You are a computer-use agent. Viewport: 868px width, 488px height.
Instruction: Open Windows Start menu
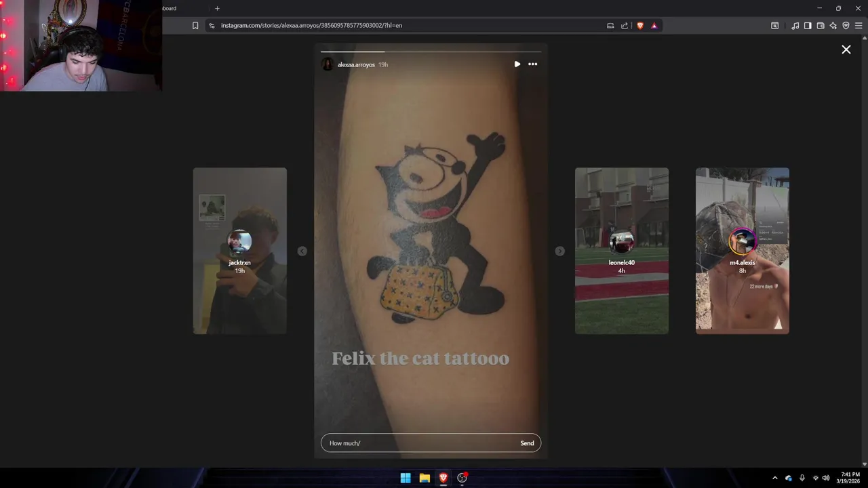pyautogui.click(x=406, y=478)
